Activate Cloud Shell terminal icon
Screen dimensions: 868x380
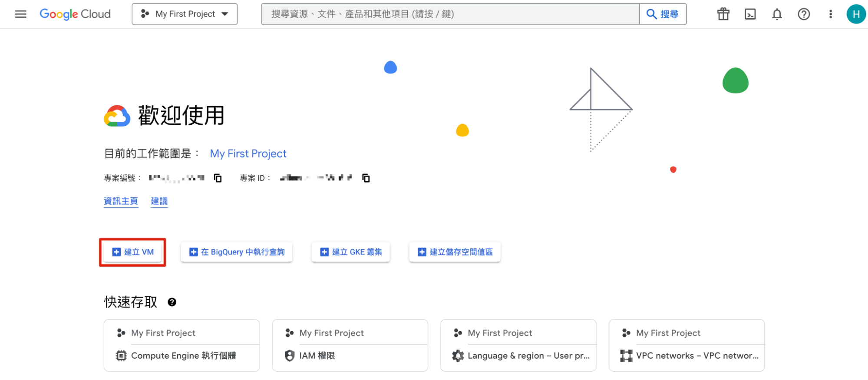[750, 14]
